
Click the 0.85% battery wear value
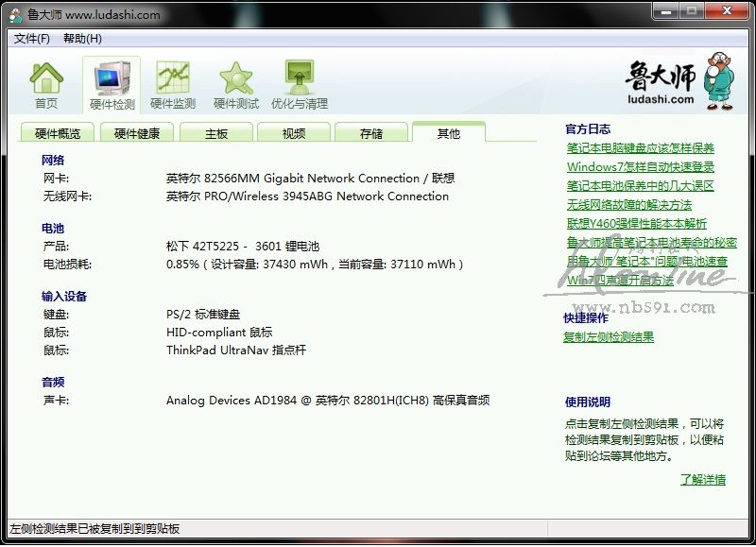coord(182,265)
